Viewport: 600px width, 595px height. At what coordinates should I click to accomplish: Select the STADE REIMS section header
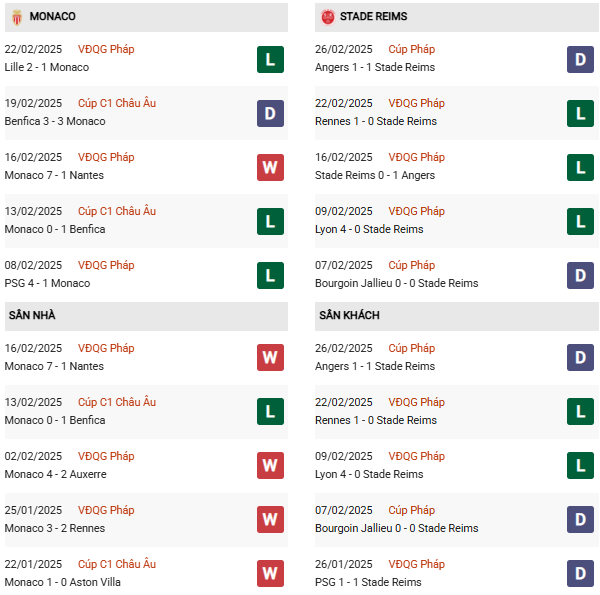(x=373, y=17)
